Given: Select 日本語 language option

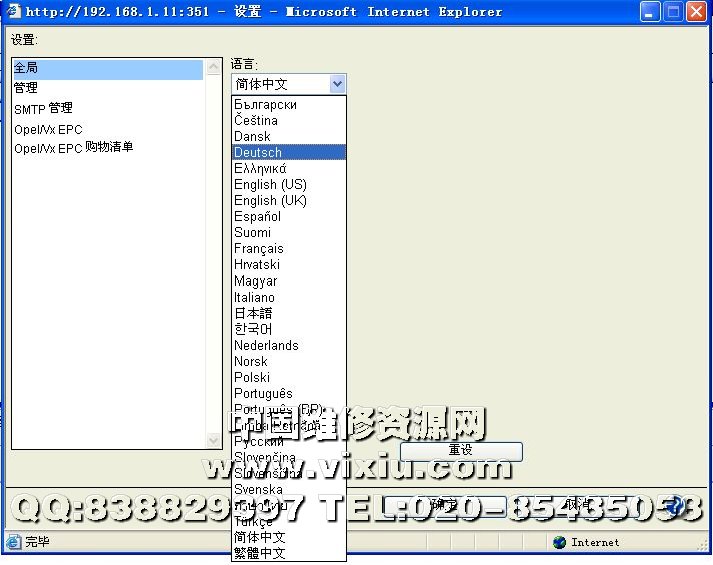Looking at the screenshot, I should pyautogui.click(x=289, y=313).
